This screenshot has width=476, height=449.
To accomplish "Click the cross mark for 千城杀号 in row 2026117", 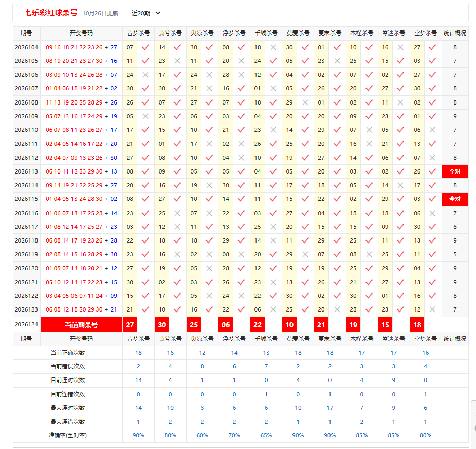I will 273,227.
